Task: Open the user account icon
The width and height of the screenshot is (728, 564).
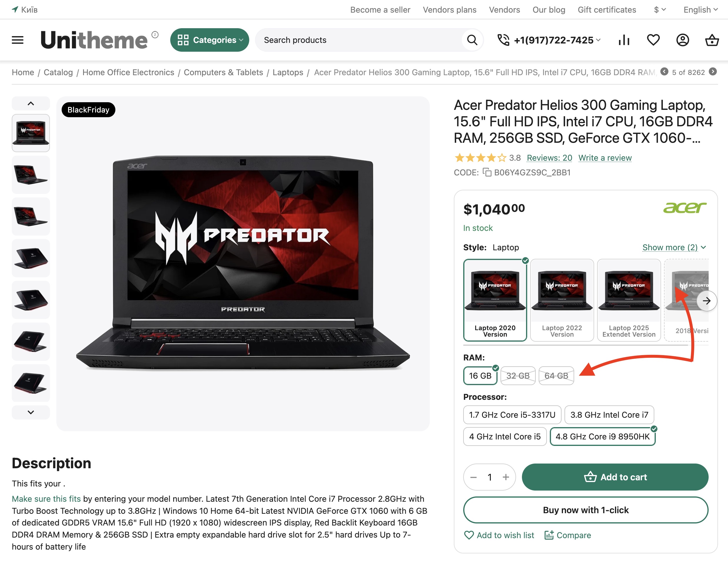Action: point(682,40)
